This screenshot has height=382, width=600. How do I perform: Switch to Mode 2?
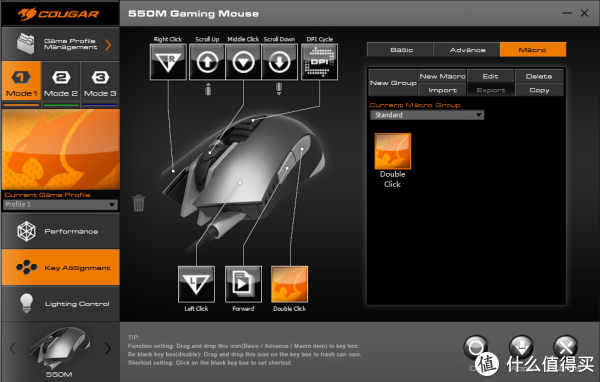tap(61, 84)
